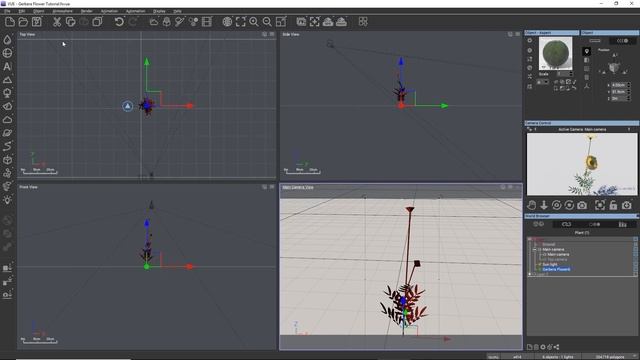Open a scene file with folder icon
This screenshot has height=360, width=640.
pos(23,22)
